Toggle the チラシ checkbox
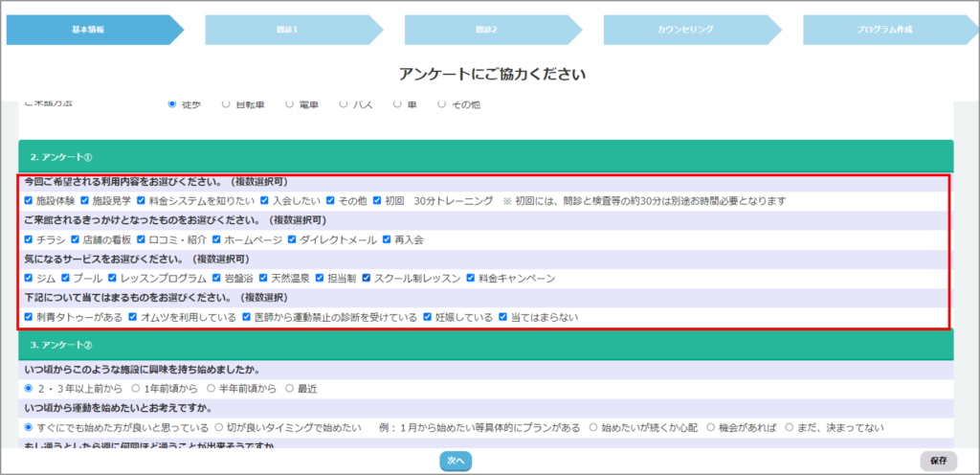 coord(29,239)
